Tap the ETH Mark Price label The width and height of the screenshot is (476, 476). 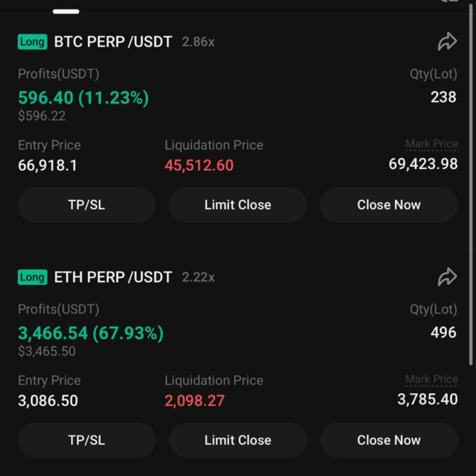click(x=431, y=379)
